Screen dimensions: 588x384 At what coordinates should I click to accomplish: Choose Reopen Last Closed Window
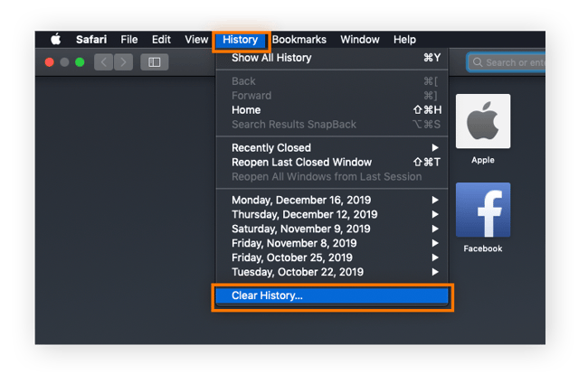pos(332,163)
